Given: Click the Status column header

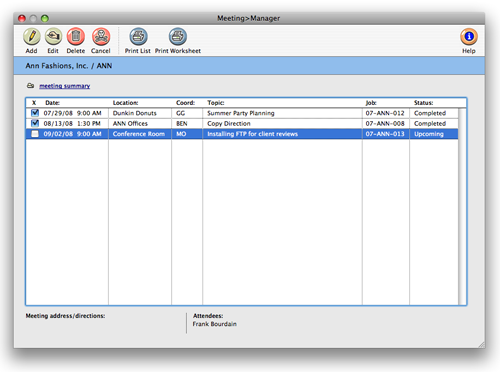Looking at the screenshot, I should 423,103.
